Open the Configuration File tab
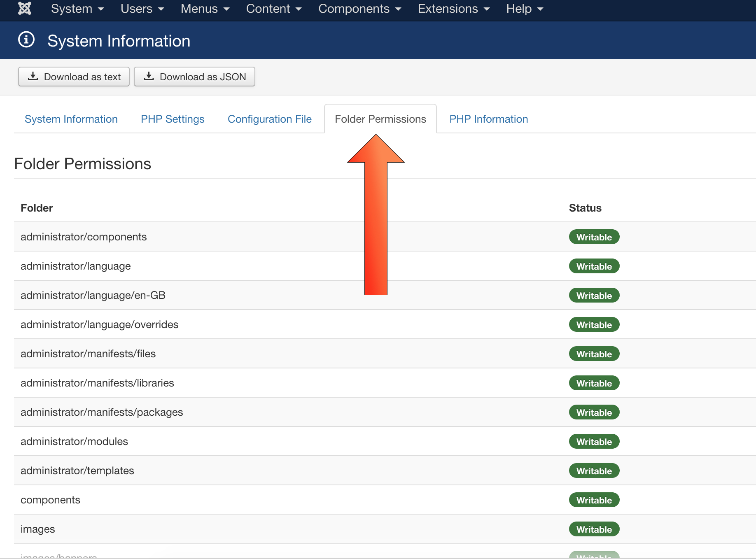756x559 pixels. [270, 119]
